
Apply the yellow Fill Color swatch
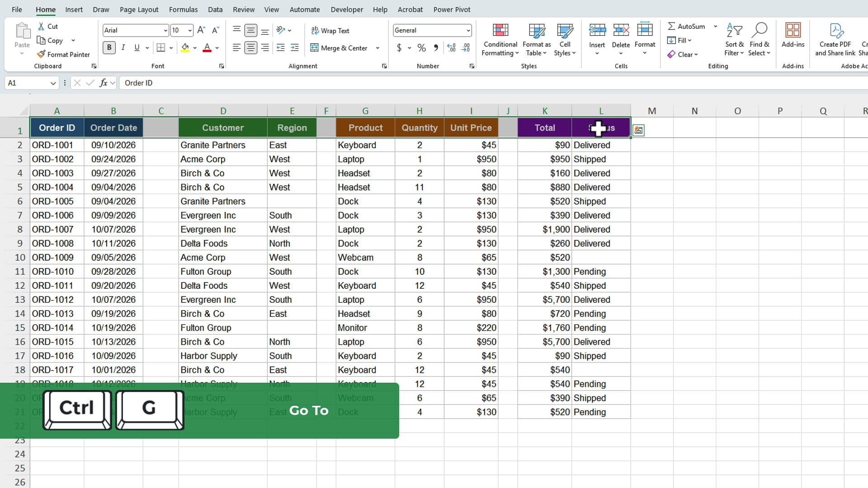185,47
